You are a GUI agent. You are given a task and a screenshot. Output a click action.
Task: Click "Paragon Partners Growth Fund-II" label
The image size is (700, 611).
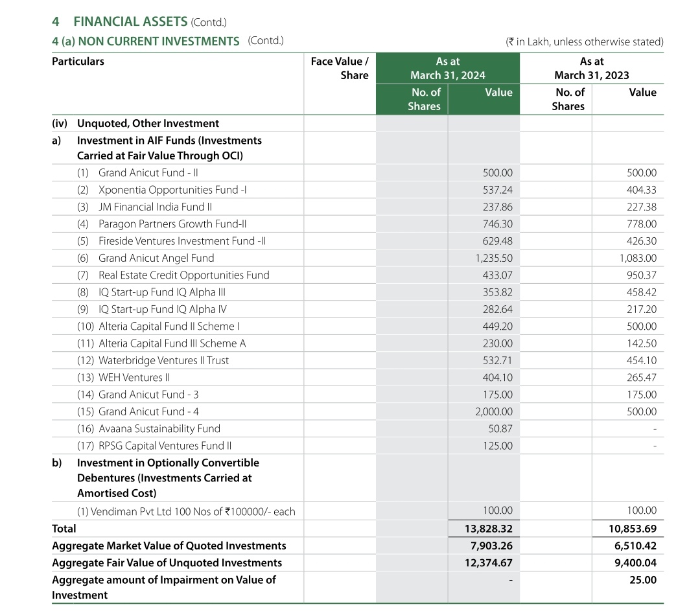(x=172, y=224)
